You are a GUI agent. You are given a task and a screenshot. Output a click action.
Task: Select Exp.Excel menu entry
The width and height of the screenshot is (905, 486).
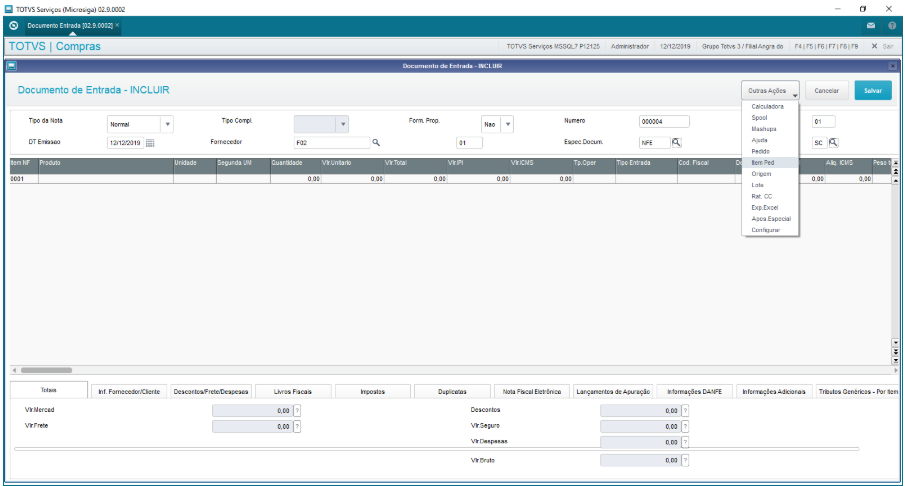770,208
